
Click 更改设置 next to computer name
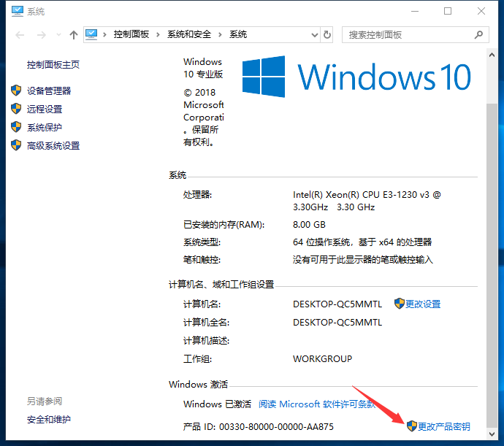[x=423, y=304]
